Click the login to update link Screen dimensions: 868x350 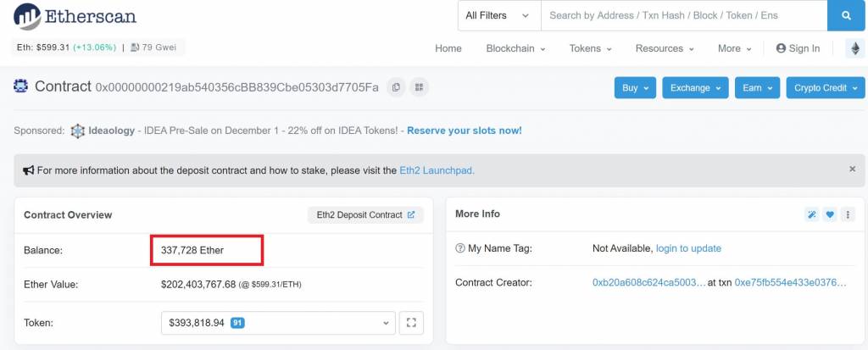(x=688, y=248)
